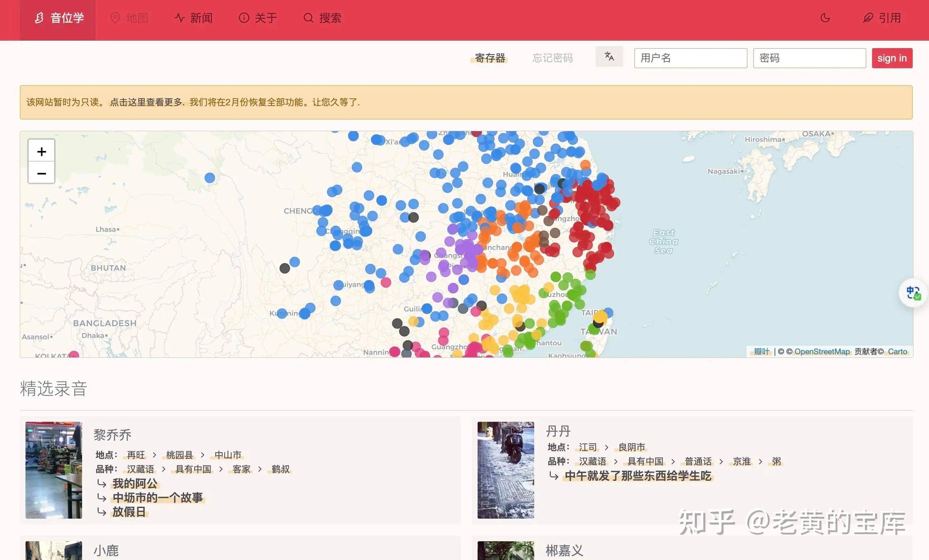929x560 pixels.
Task: Click the language translate icon button
Action: pos(609,57)
